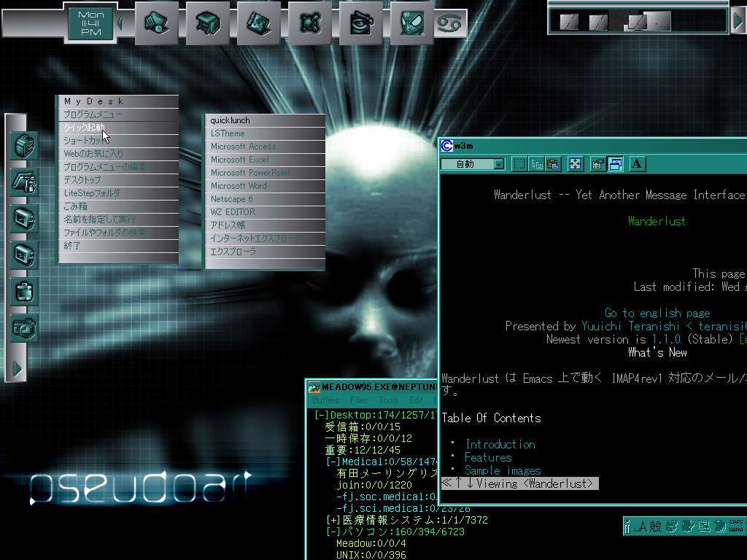Select プログラムメニュー in MyDesk menu
Screen dimensions: 747x560
[118, 114]
